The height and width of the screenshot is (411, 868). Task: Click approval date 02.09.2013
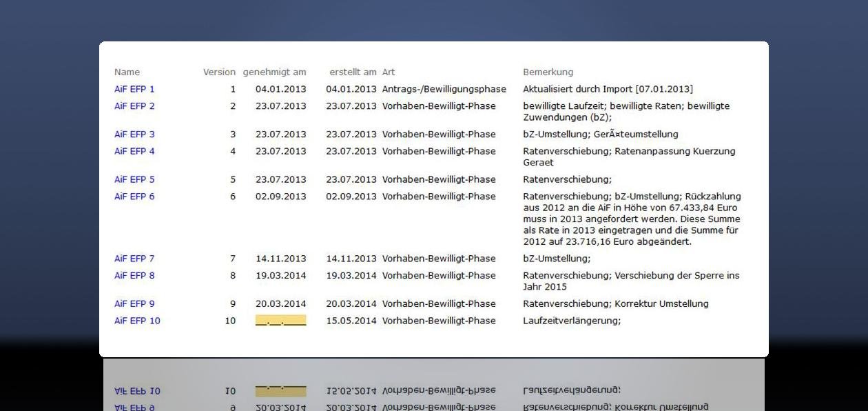point(280,197)
